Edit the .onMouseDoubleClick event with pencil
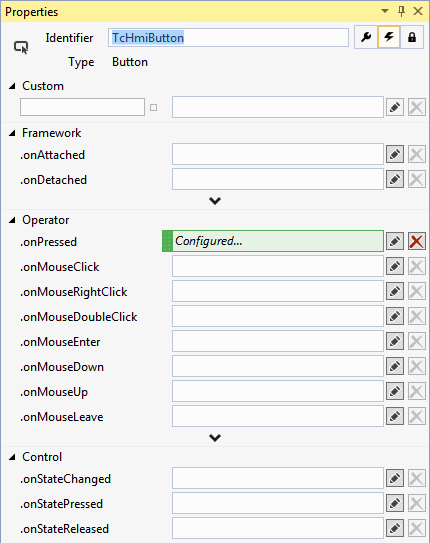 click(x=395, y=316)
